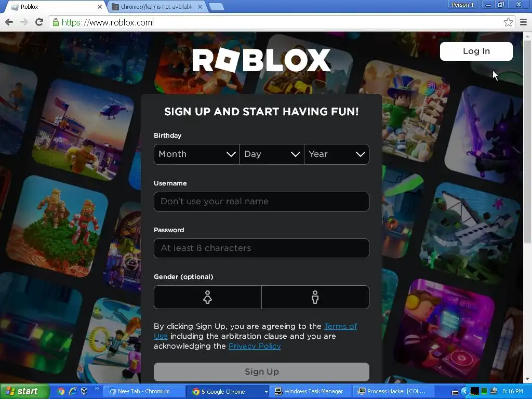Viewport: 532px width, 399px height.
Task: Open a new tab button
Action: (x=217, y=7)
